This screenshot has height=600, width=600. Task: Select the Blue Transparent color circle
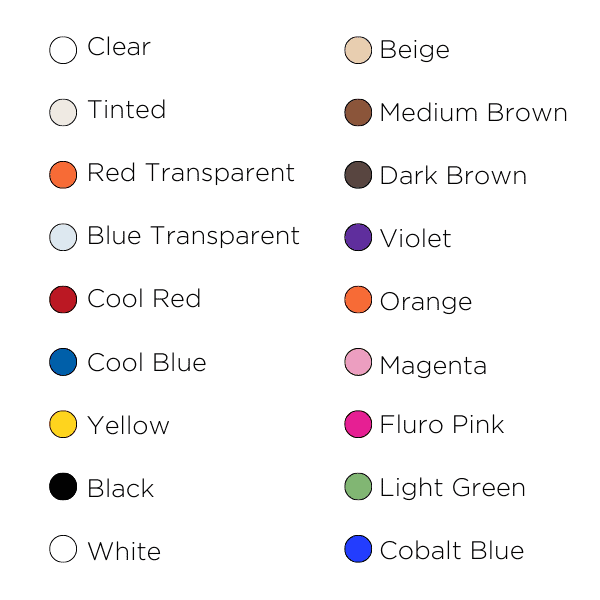63,237
